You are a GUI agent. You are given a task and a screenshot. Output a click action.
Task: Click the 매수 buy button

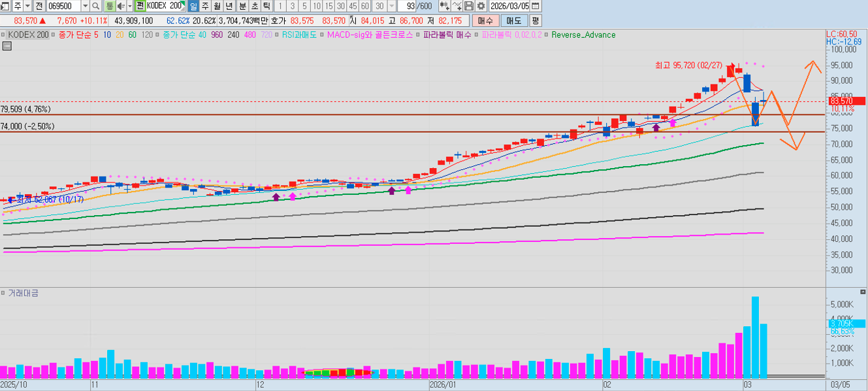[485, 21]
